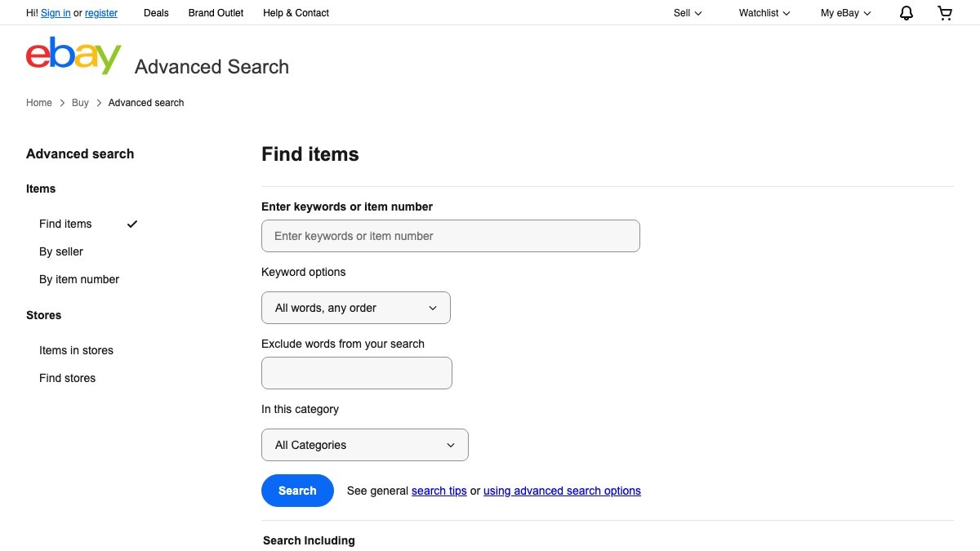
Task: Open using advanced search options link
Action: [x=562, y=491]
